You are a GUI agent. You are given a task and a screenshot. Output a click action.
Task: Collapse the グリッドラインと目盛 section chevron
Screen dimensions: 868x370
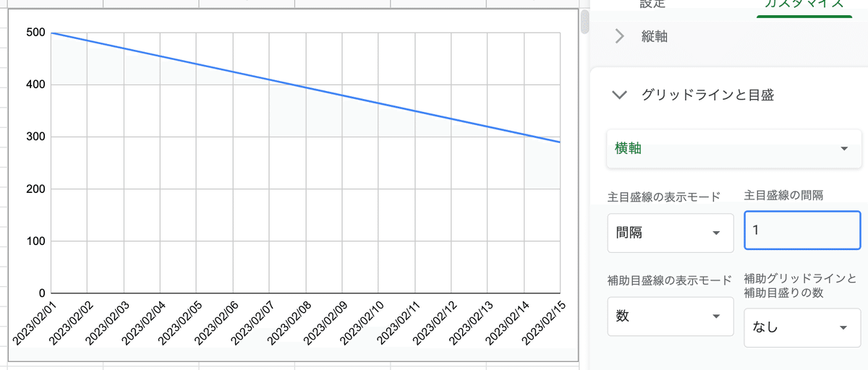[619, 95]
